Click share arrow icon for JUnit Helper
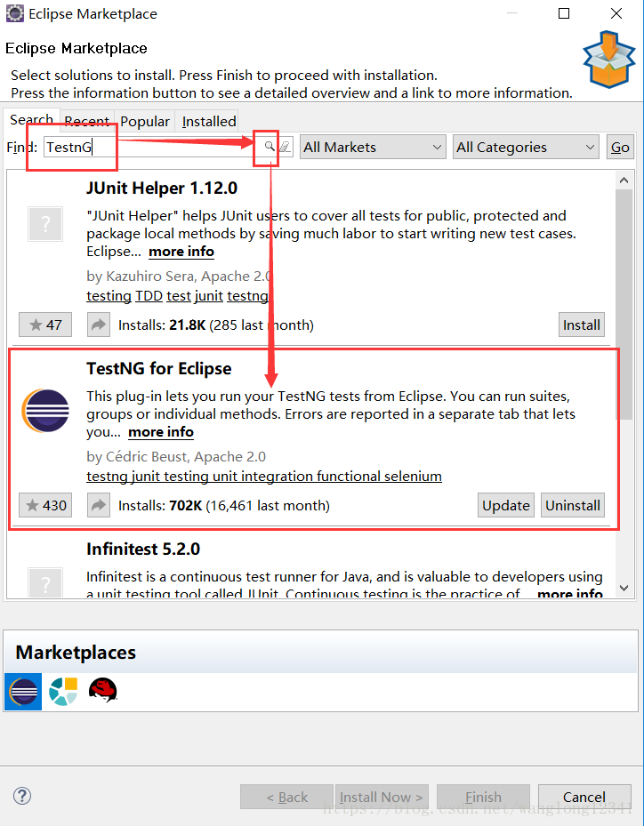This screenshot has height=826, width=644. [99, 325]
